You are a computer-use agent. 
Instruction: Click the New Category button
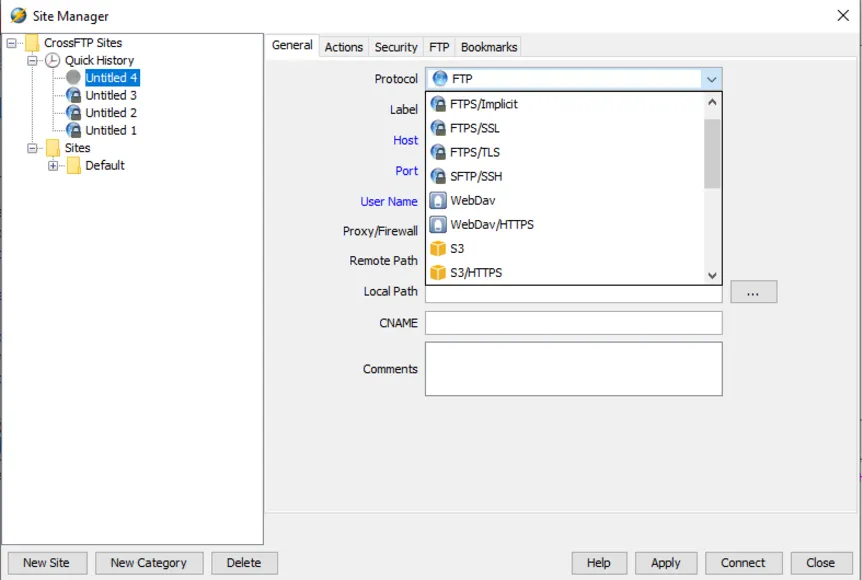[x=149, y=563]
